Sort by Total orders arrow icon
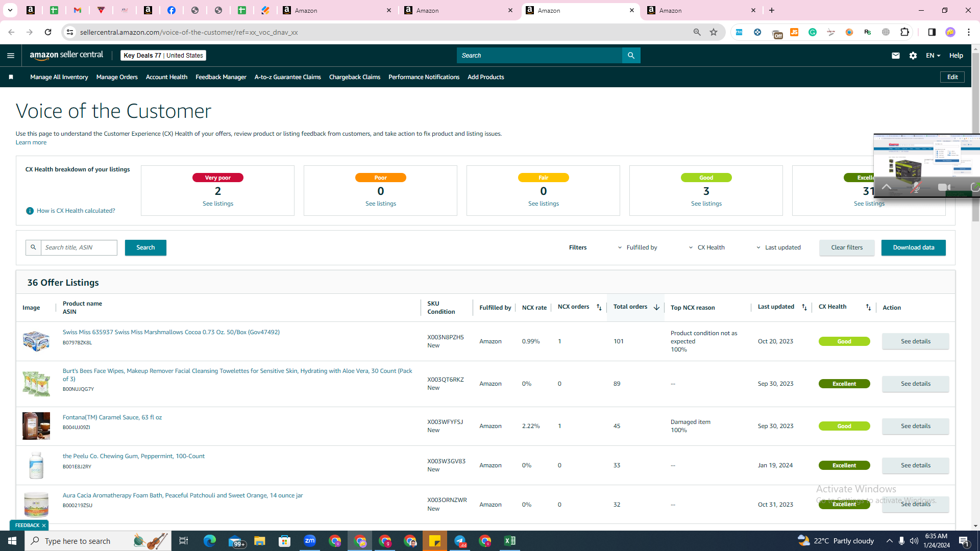This screenshot has width=980, height=551. pyautogui.click(x=656, y=307)
